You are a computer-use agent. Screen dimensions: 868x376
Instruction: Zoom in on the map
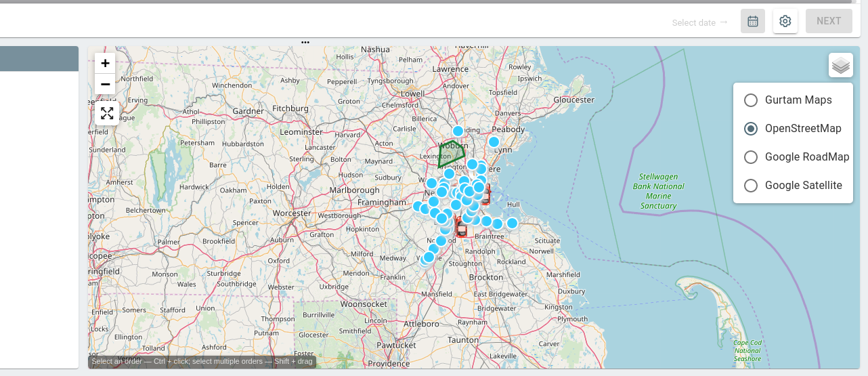tap(105, 64)
